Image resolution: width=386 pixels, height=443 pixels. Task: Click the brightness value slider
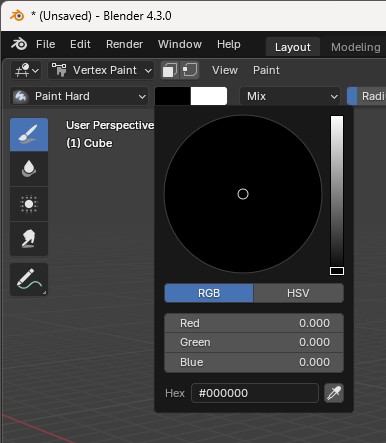337,195
